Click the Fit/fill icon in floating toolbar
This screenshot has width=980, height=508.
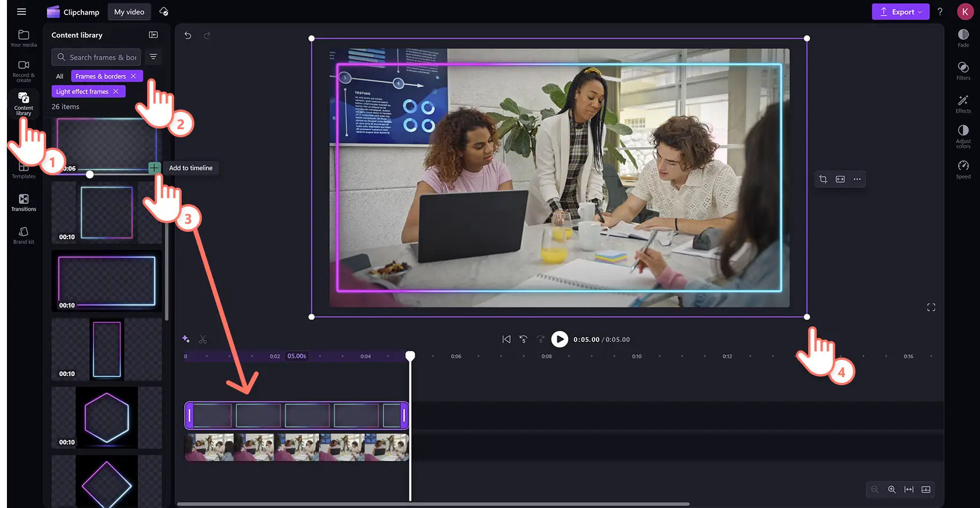(840, 179)
